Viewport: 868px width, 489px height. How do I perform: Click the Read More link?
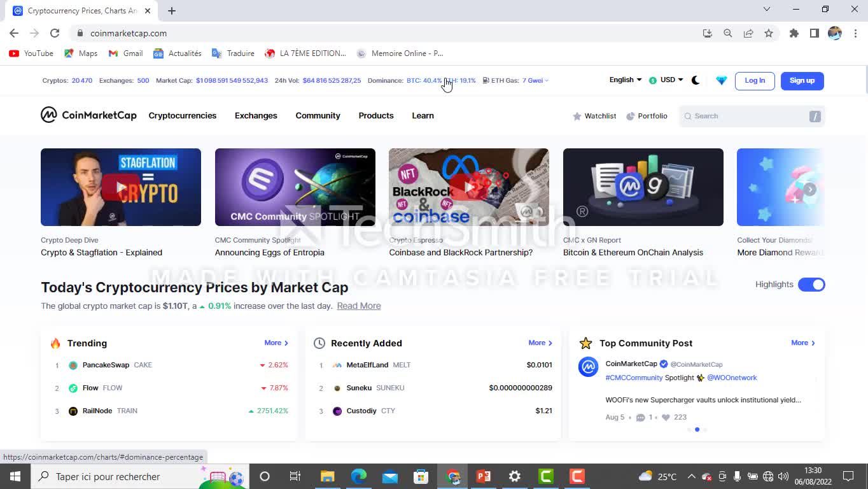[x=359, y=306]
